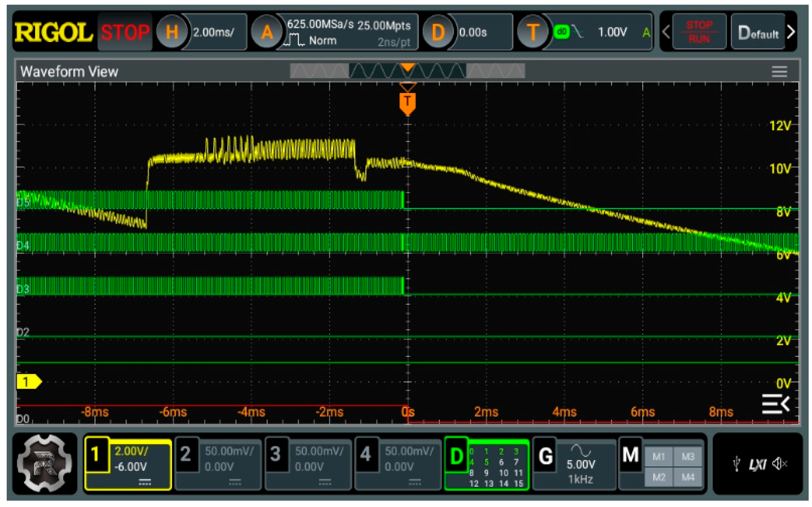Open the Waveform View hamburger menu

point(779,72)
